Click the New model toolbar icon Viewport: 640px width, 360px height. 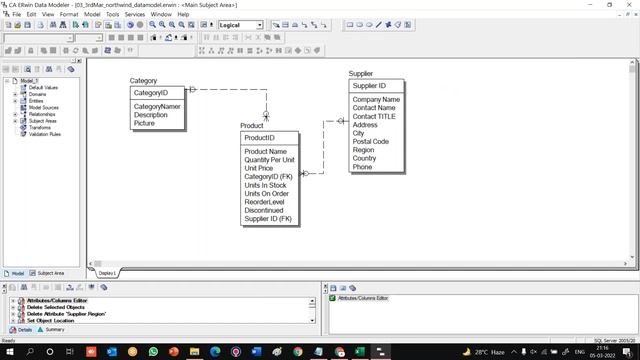click(8, 25)
